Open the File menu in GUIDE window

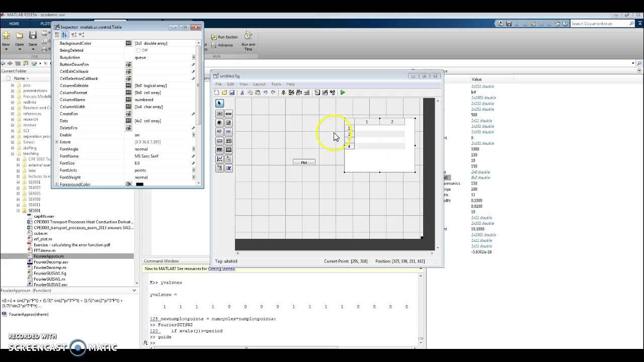(x=218, y=84)
